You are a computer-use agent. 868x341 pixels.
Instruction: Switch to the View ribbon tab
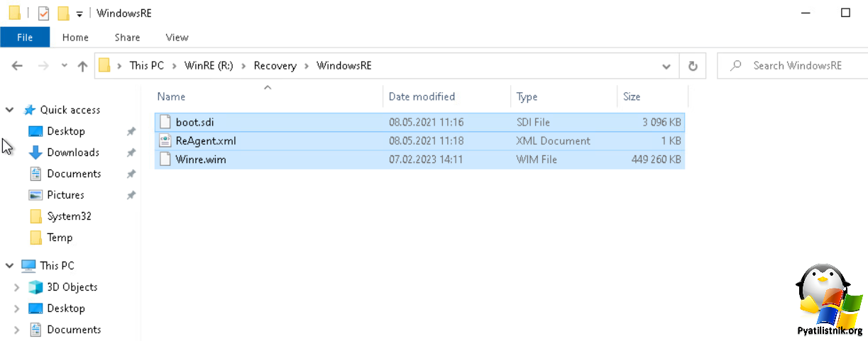coord(177,38)
